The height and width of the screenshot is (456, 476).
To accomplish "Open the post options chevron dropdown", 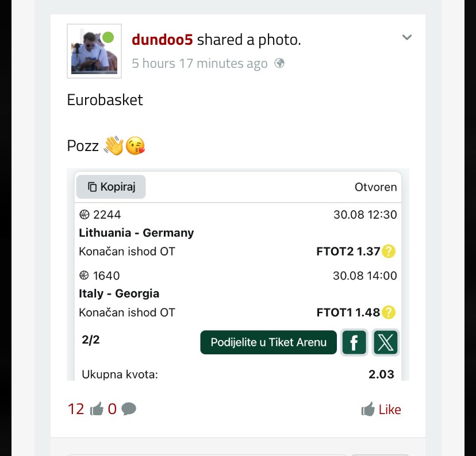I will coord(407,37).
